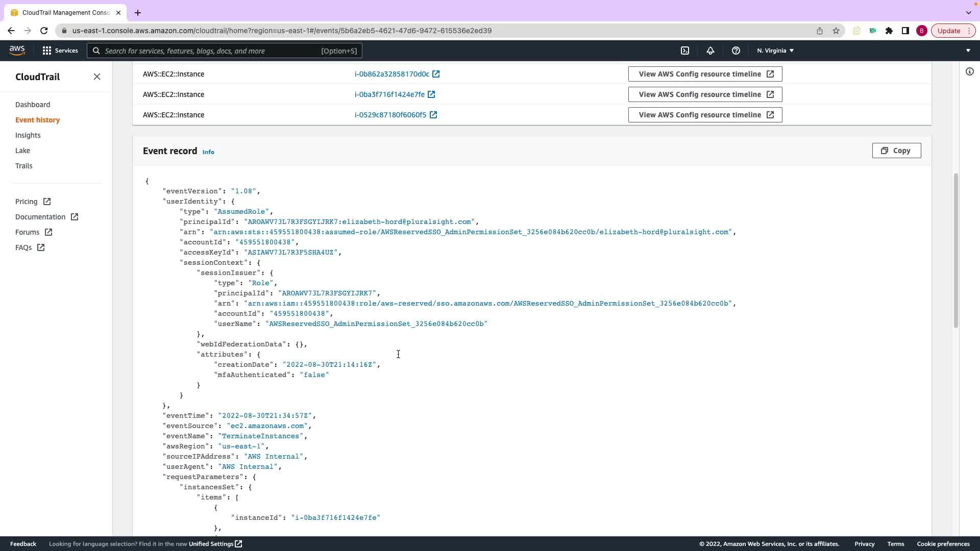Open instance i-0b862a32858170d0c link
The width and height of the screenshot is (980, 551).
click(x=391, y=74)
